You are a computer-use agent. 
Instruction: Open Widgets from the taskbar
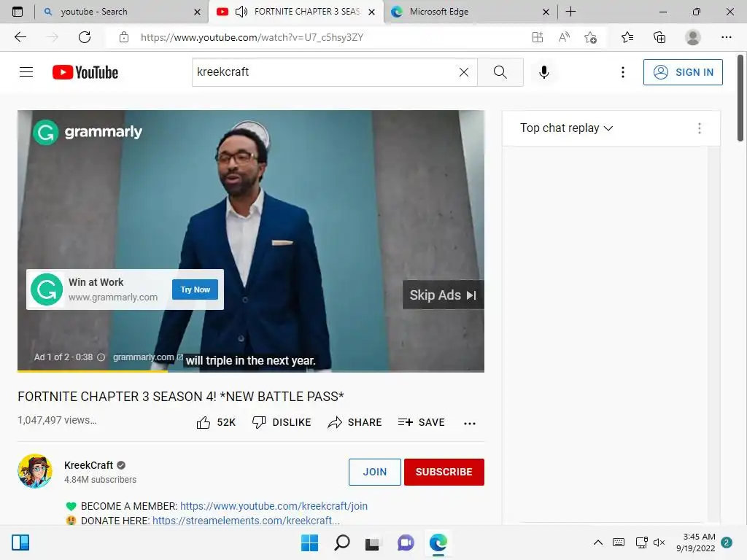[x=20, y=542]
